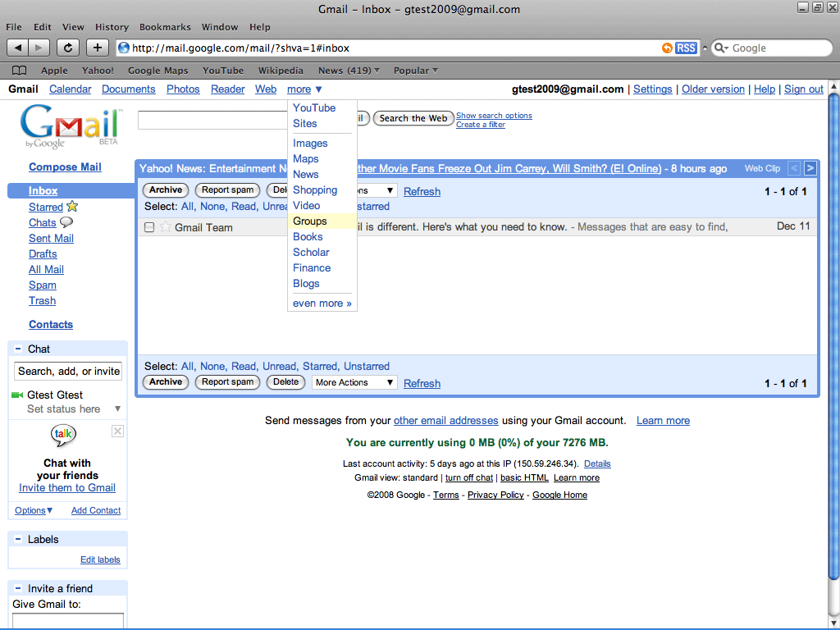Star the Gmail Team message
The image size is (840, 630).
166,227
